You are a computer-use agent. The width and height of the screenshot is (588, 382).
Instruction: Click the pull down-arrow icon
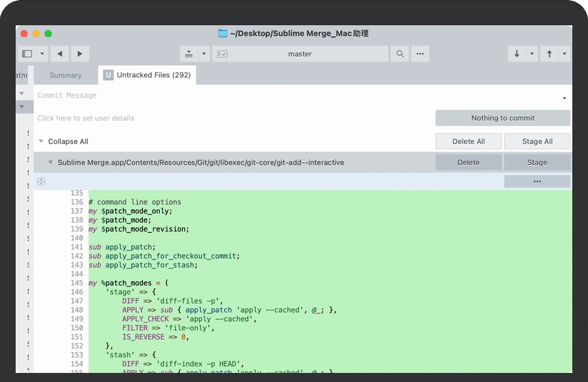click(x=517, y=54)
